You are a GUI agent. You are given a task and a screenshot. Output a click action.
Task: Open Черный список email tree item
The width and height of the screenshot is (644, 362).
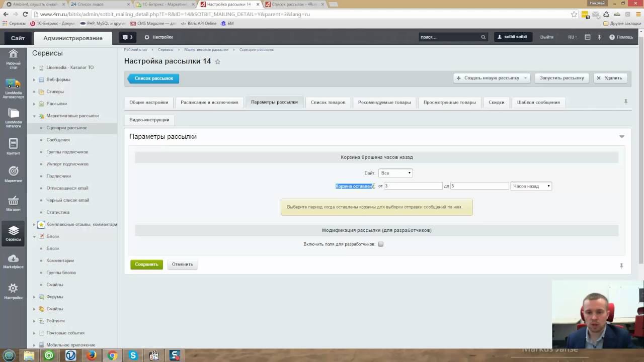67,200
